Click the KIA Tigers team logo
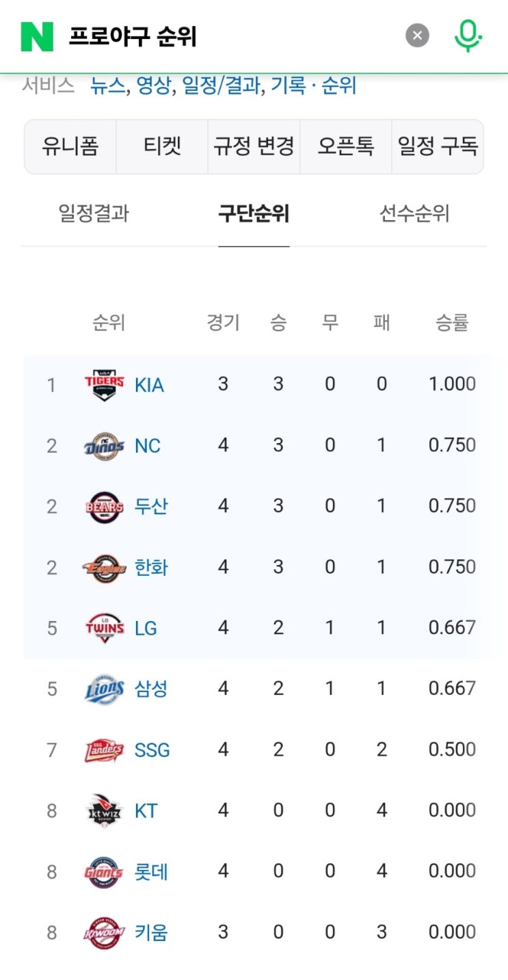 click(x=104, y=384)
